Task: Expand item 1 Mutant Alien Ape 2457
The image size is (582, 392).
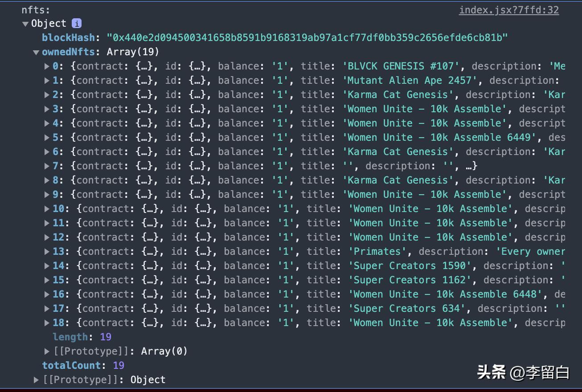Action: [47, 81]
